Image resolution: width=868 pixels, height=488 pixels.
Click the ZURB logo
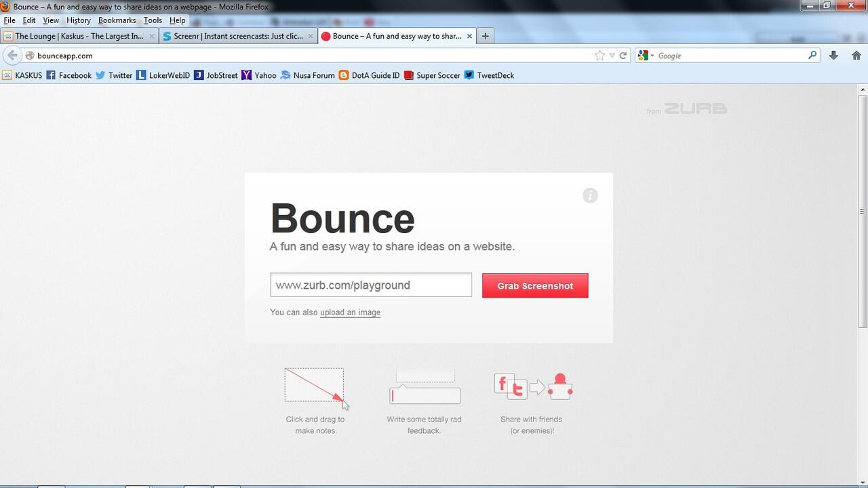(695, 108)
